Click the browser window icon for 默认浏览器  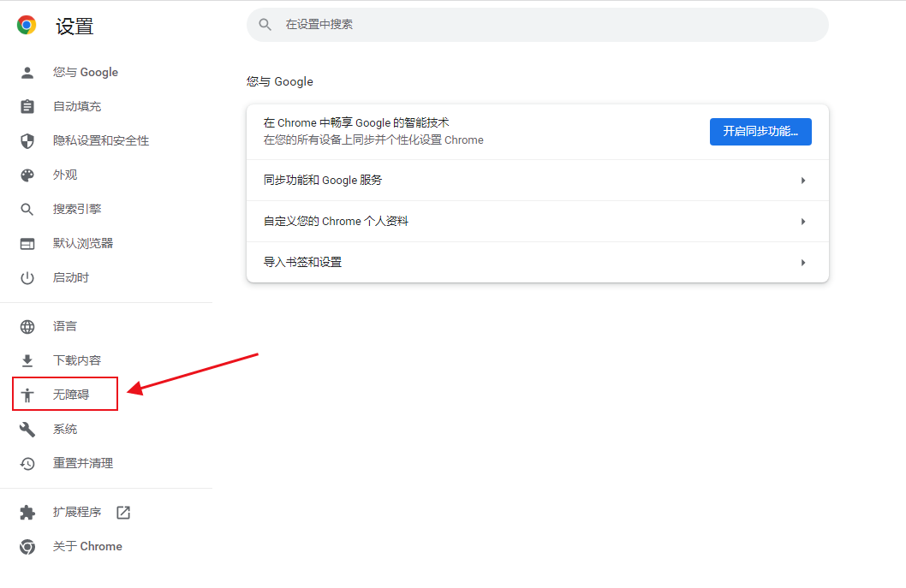click(x=27, y=244)
